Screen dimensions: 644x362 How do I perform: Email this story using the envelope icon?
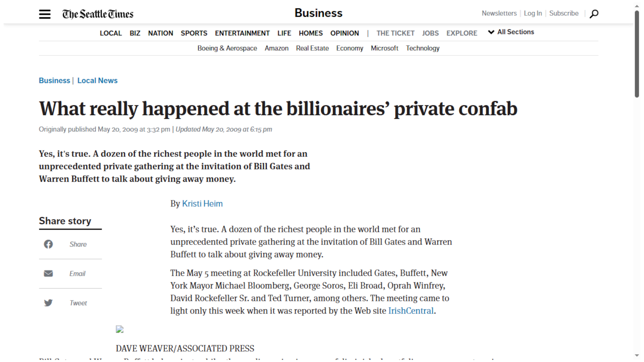point(48,273)
